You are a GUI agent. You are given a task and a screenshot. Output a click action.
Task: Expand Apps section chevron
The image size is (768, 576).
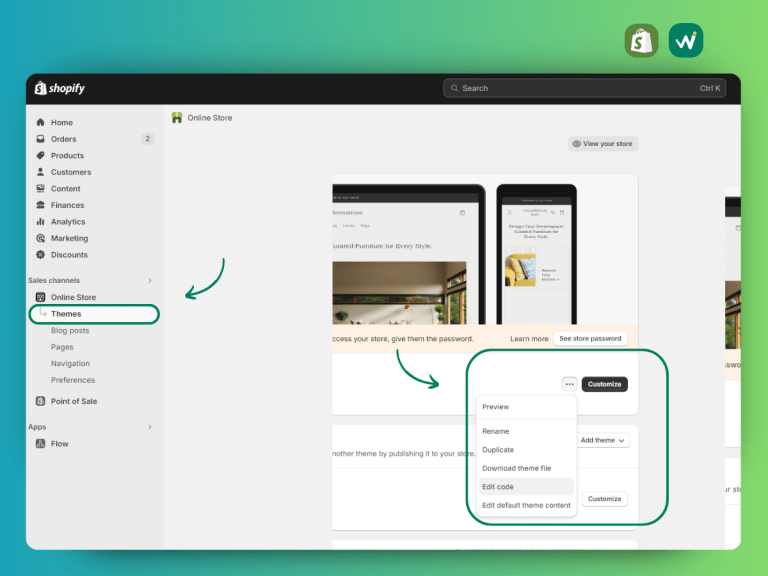150,427
